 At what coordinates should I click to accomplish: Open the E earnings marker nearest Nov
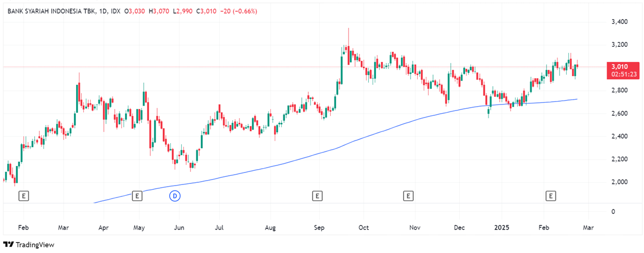(408, 196)
